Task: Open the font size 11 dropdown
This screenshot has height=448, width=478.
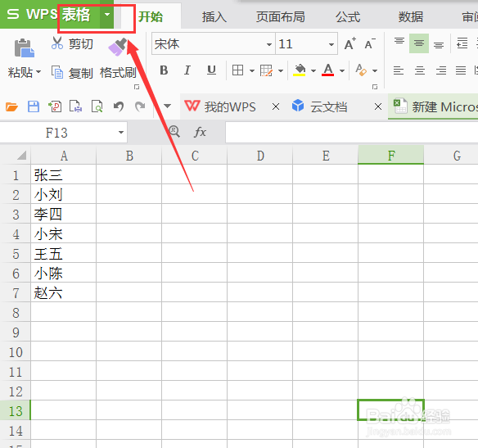Action: click(x=331, y=44)
